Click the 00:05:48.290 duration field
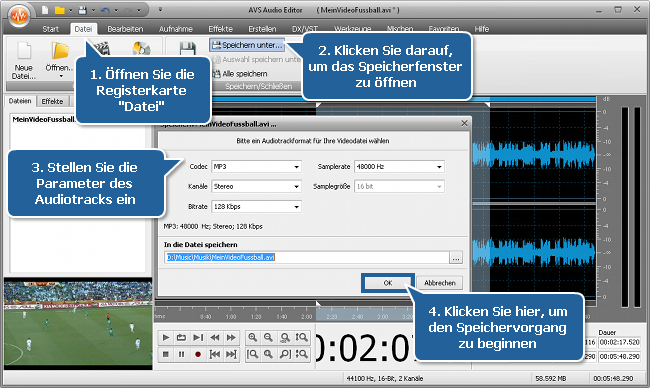Screen dimensions: 650x388 coord(619,356)
